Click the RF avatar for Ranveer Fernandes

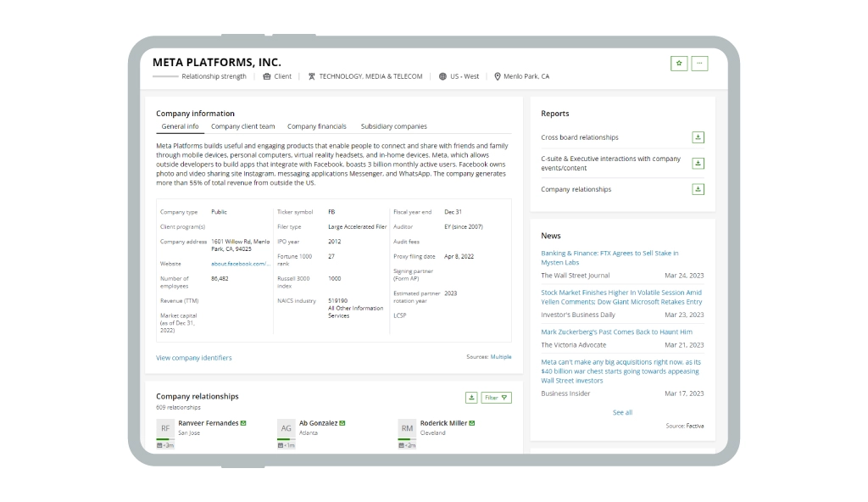(165, 428)
